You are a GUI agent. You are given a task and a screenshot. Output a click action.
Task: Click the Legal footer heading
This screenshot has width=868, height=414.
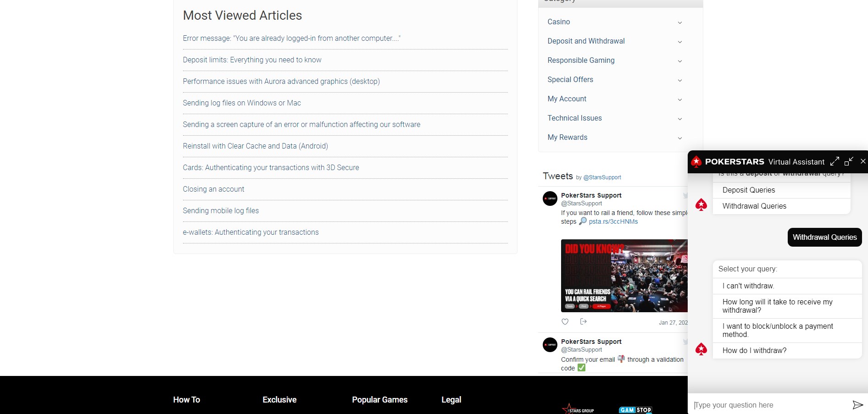click(x=451, y=400)
